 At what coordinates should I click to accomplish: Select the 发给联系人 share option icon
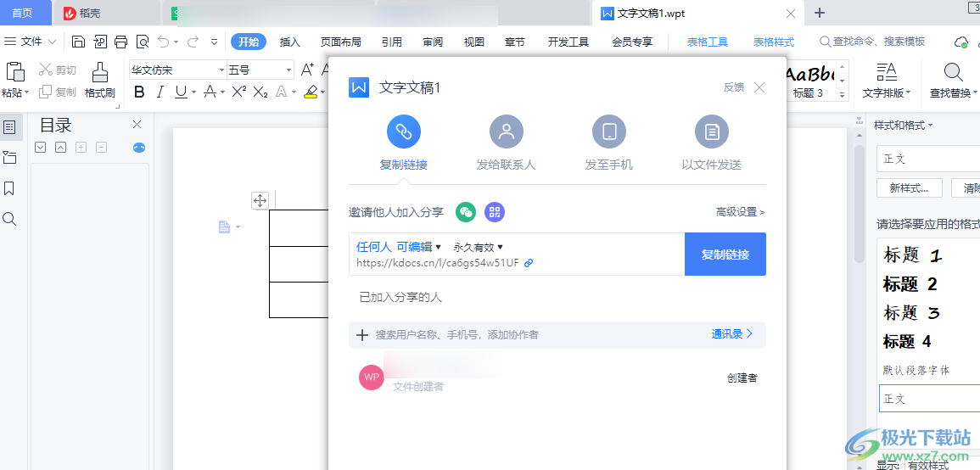click(x=507, y=131)
